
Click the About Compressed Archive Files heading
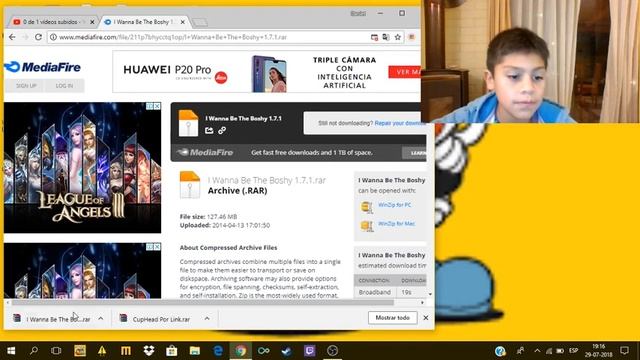pos(228,248)
